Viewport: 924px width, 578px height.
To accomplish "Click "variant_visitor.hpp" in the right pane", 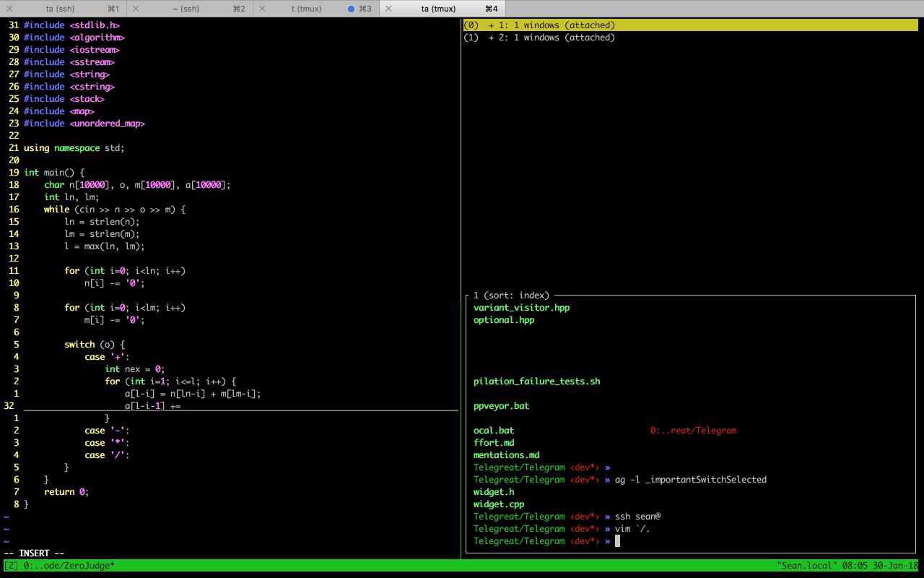I will pyautogui.click(x=521, y=308).
